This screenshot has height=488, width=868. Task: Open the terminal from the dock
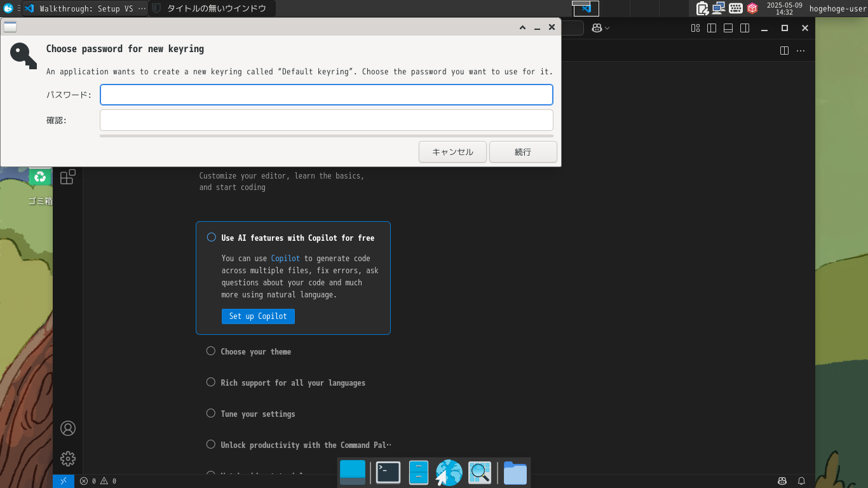388,472
